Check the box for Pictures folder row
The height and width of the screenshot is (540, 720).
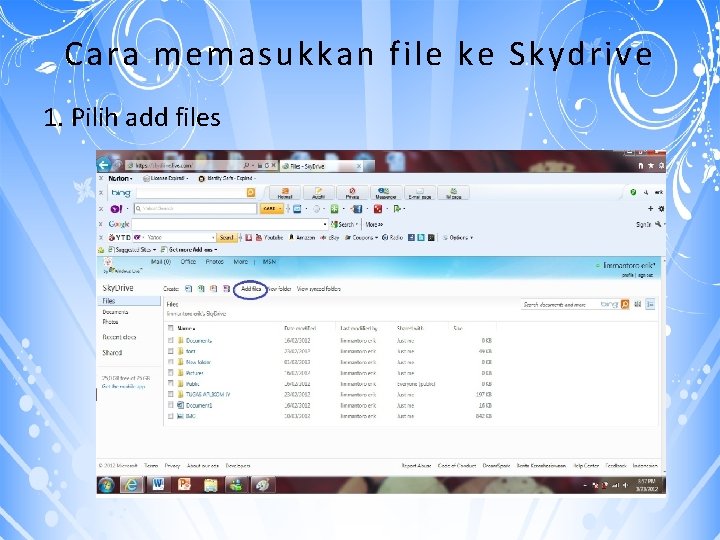point(171,372)
